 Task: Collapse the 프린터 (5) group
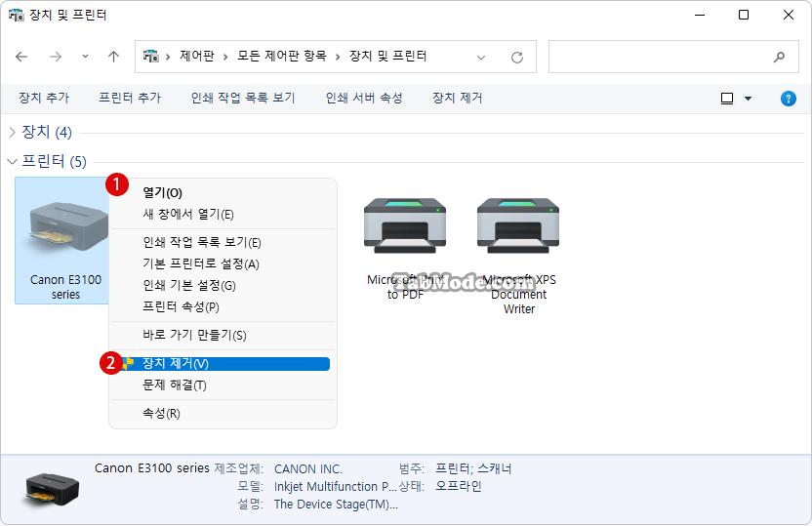click(x=13, y=161)
